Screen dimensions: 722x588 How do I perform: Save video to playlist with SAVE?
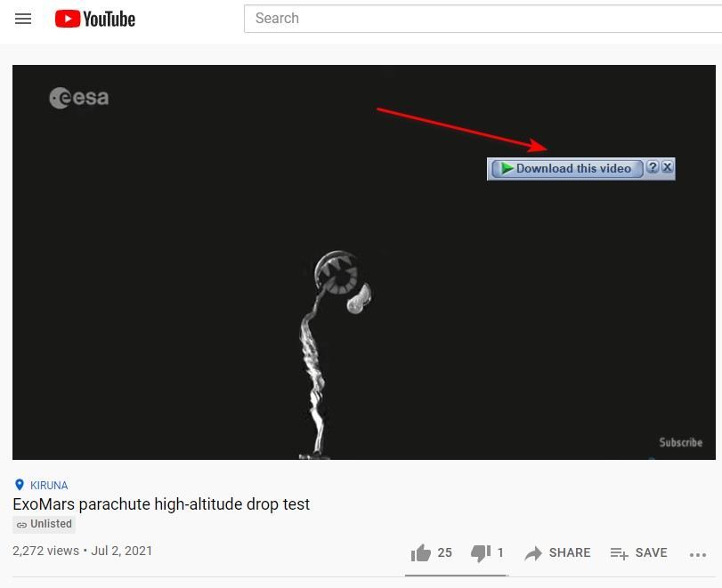638,553
